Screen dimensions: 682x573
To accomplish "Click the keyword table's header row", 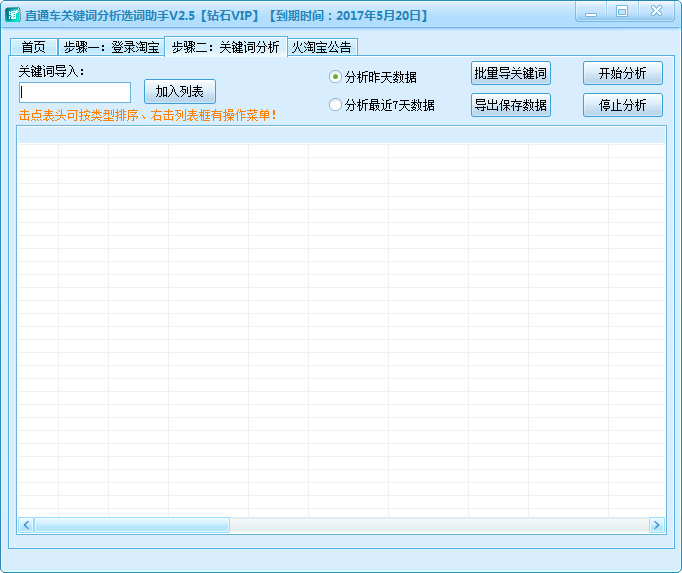I will click(340, 135).
